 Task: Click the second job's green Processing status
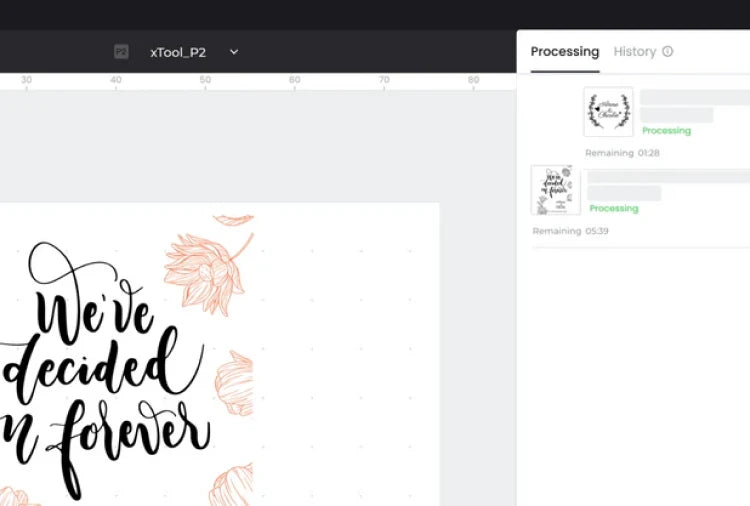pos(613,209)
